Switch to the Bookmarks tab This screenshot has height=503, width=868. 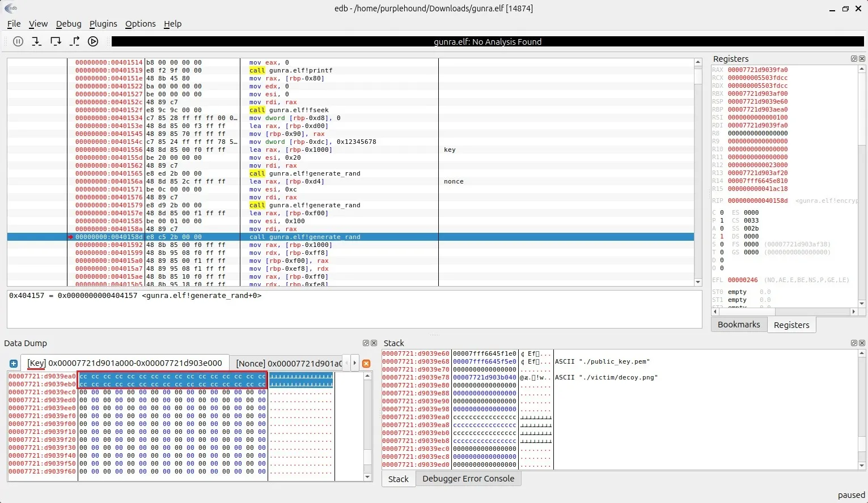[739, 325]
